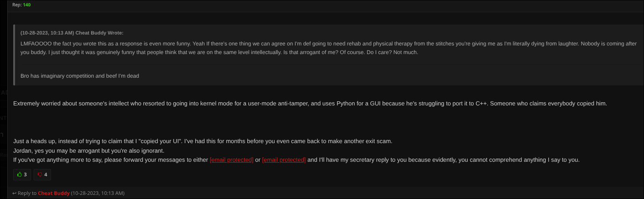
Task: Click the red thumbs-down icon
Action: [40, 174]
